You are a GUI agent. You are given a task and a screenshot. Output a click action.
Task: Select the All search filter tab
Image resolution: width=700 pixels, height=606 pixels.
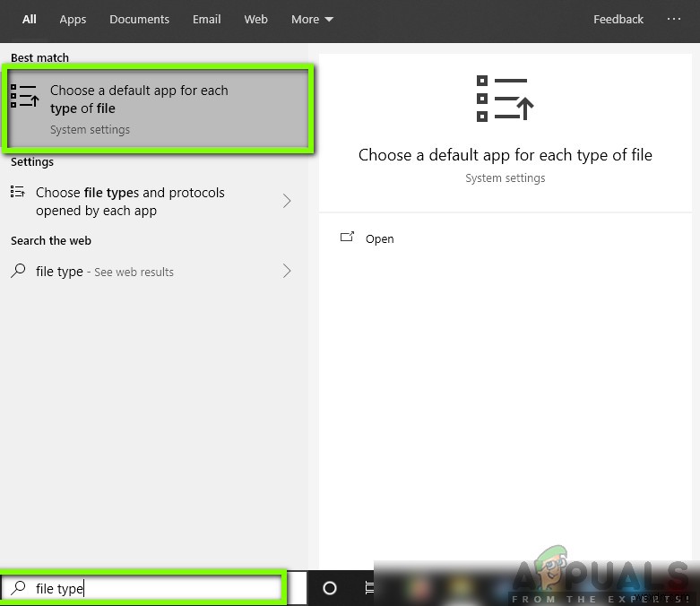29,19
